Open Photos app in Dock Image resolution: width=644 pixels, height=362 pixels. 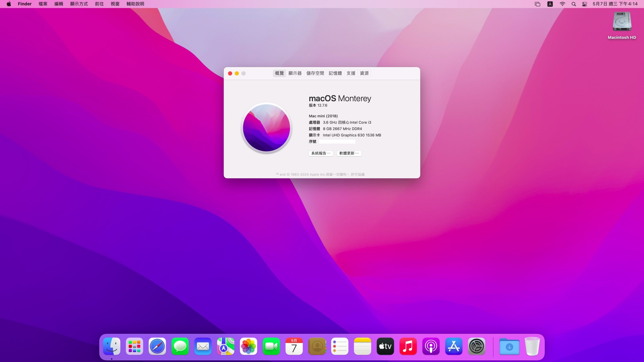coord(249,346)
